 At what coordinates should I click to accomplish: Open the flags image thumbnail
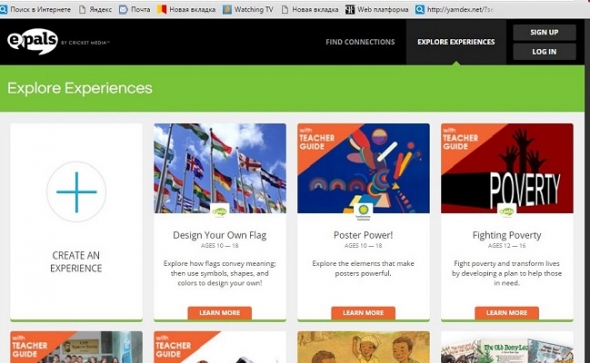(x=220, y=168)
